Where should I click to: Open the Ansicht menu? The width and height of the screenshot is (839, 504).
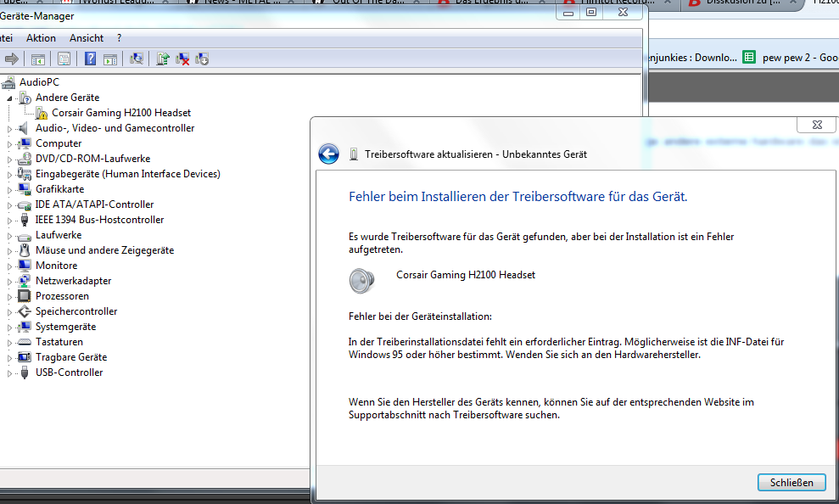pos(87,38)
